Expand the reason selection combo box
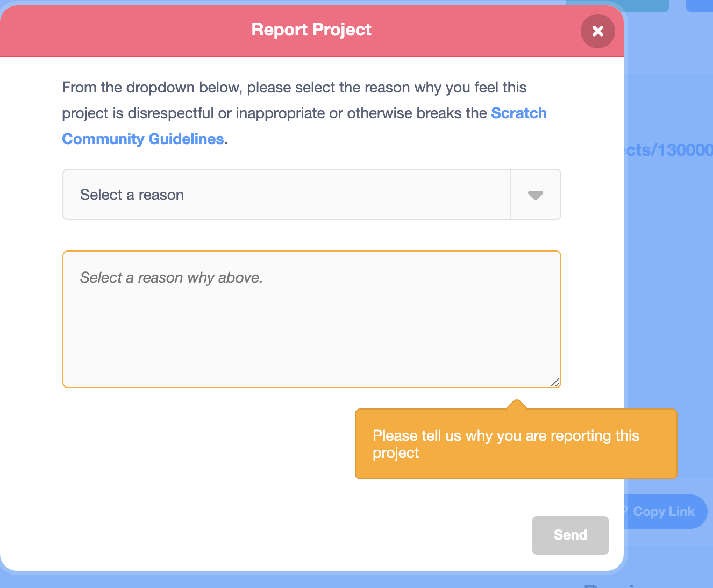713x588 pixels. pos(286,195)
